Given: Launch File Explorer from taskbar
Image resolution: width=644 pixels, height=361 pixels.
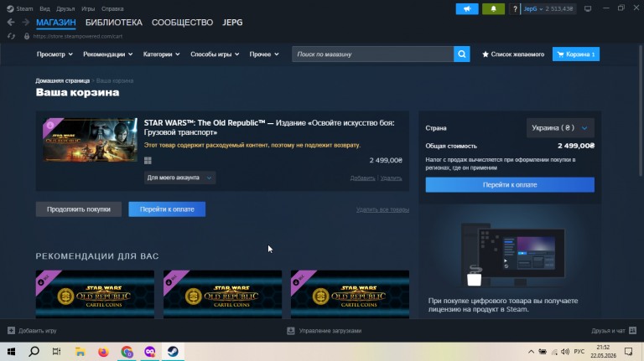Looking at the screenshot, I should [80, 352].
